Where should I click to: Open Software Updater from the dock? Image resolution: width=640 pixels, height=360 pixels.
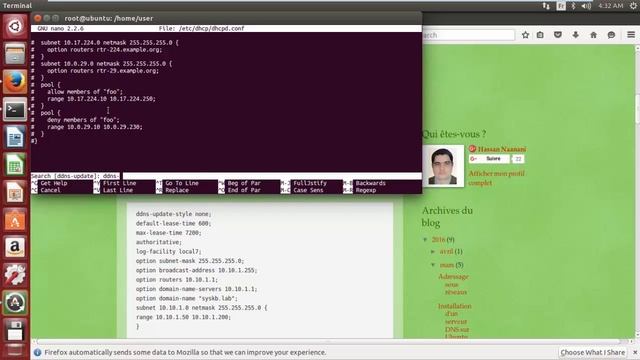pyautogui.click(x=15, y=303)
